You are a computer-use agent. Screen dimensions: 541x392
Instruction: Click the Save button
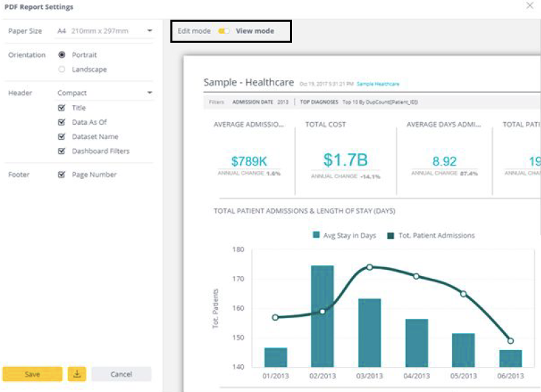coord(32,374)
